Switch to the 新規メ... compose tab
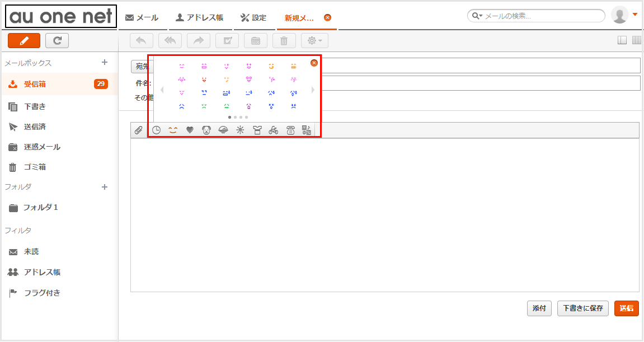Screen dimensions: 644x342 coord(299,18)
